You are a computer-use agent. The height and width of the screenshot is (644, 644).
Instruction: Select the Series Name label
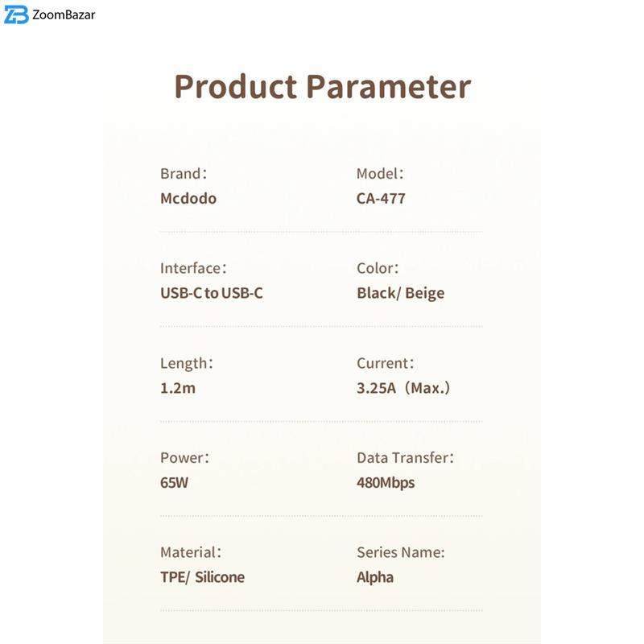pyautogui.click(x=401, y=552)
